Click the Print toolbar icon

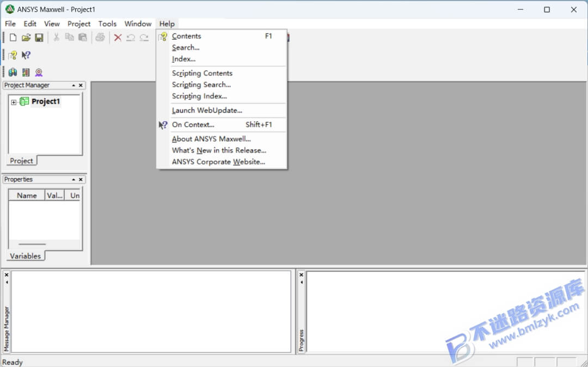tap(100, 37)
